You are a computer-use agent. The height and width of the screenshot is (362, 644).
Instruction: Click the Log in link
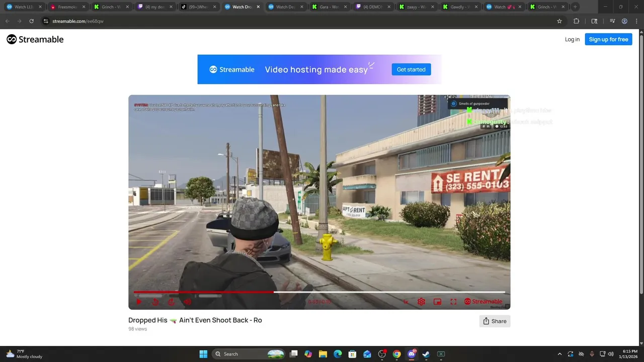coord(572,39)
